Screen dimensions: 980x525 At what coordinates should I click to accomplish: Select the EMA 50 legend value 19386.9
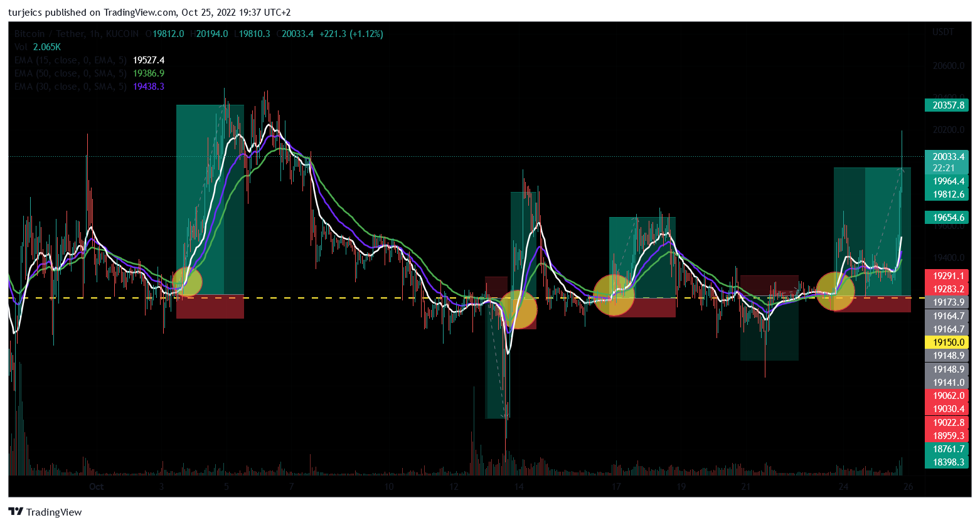point(149,73)
